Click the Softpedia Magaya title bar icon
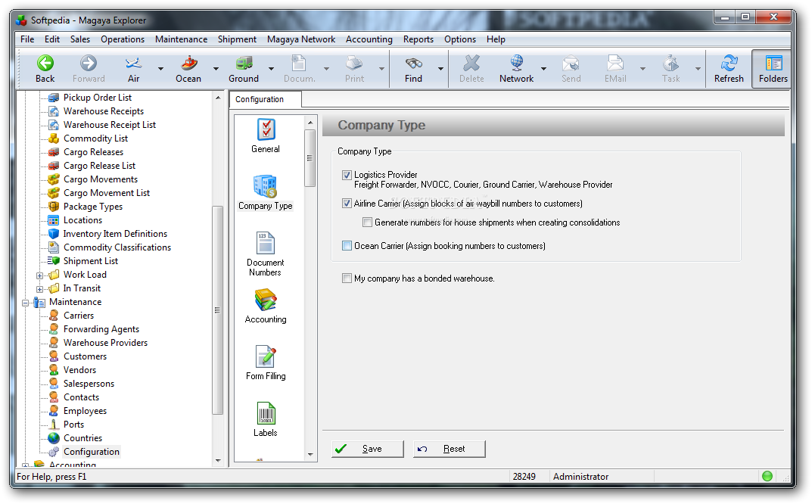 pyautogui.click(x=21, y=20)
